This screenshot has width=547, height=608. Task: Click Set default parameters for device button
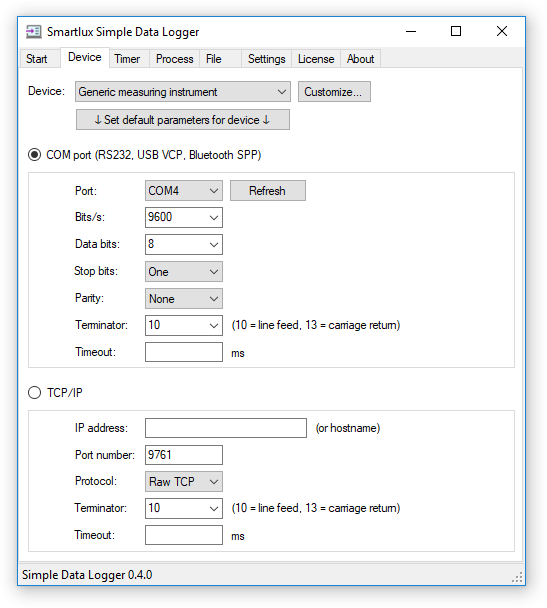(x=183, y=120)
